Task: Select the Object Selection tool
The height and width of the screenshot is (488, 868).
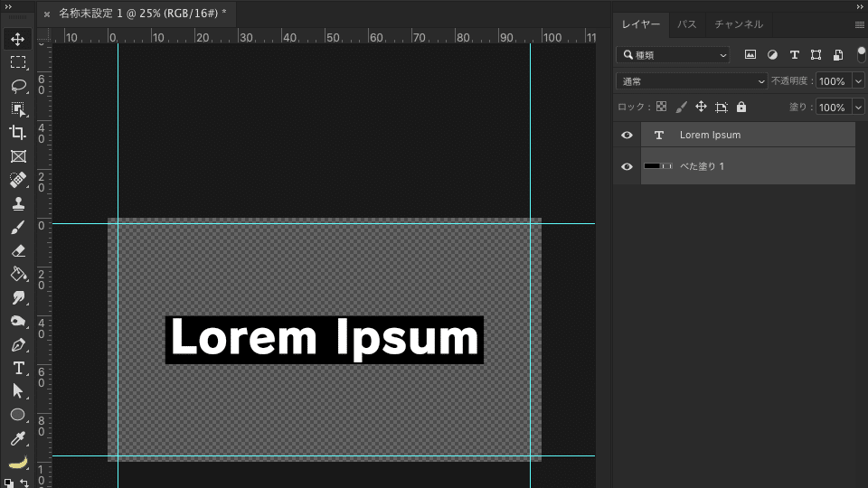Action: [x=18, y=109]
